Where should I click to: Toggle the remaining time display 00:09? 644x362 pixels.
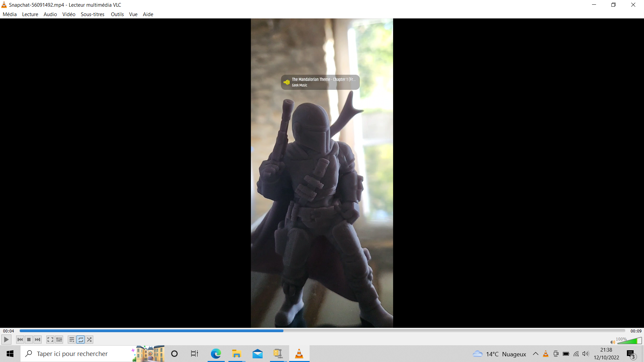[636, 331]
